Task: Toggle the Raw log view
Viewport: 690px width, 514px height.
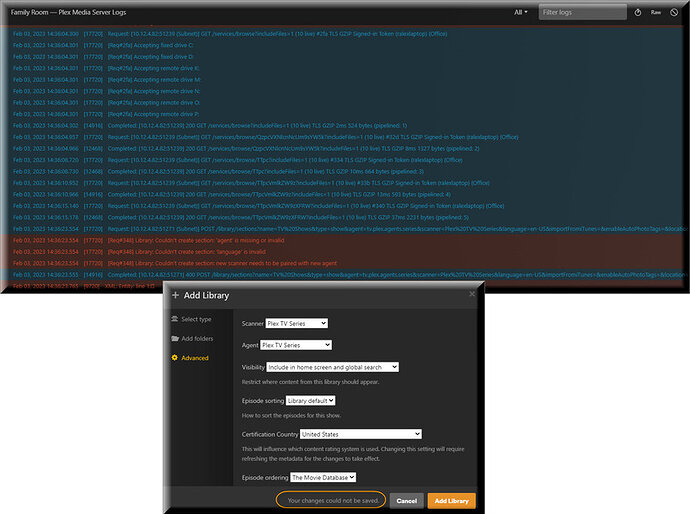Action: click(656, 12)
